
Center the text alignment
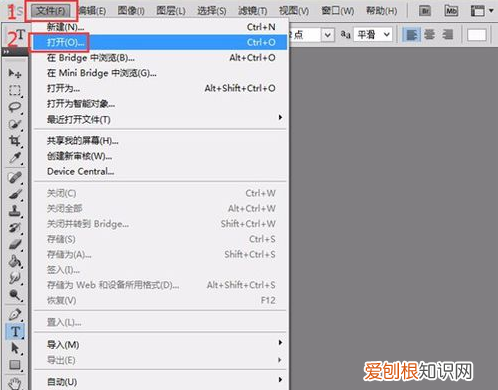point(430,35)
